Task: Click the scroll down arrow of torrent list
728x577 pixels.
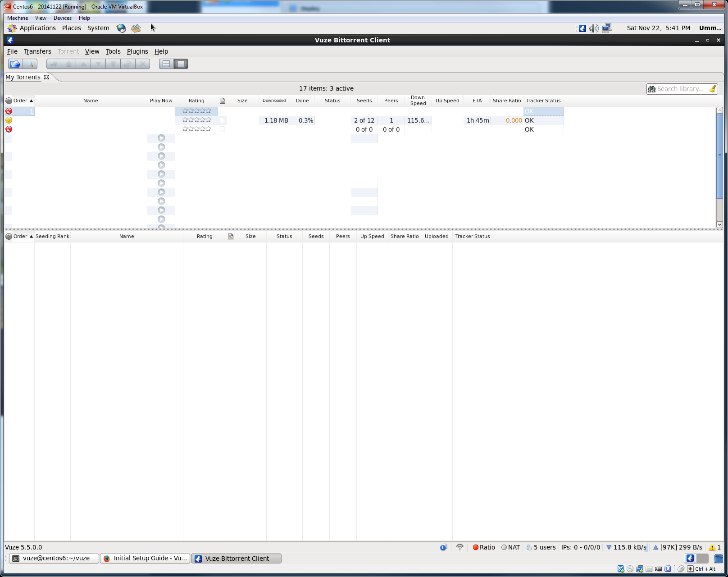Action: tap(719, 224)
